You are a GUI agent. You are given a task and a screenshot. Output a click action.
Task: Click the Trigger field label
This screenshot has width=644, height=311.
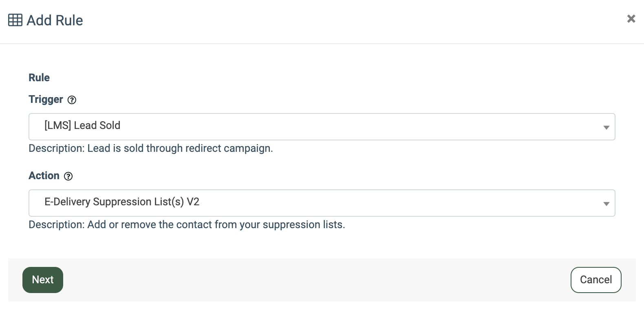[46, 100]
